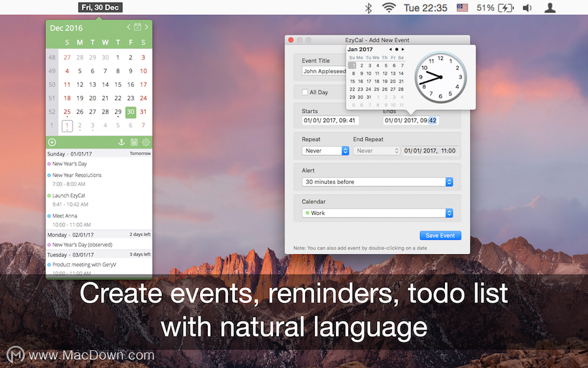588x368 pixels.
Task: Jump to today using calendar icon in header
Action: (x=138, y=27)
